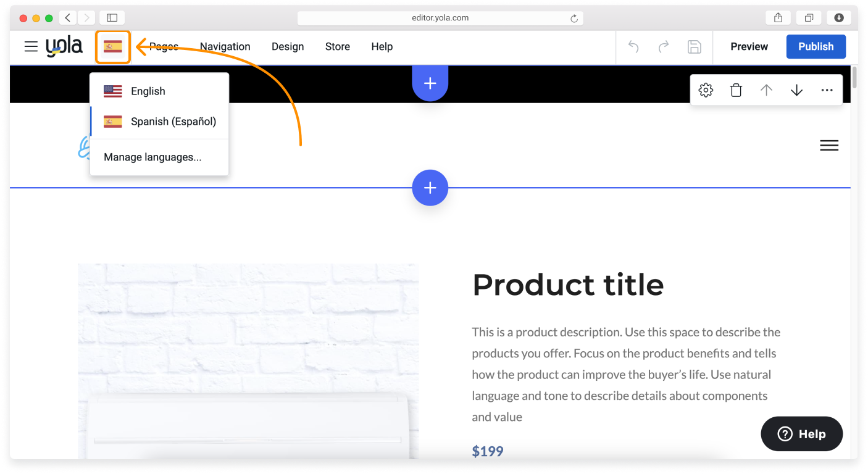868x474 pixels.
Task: Preview the website
Action: [x=749, y=46]
